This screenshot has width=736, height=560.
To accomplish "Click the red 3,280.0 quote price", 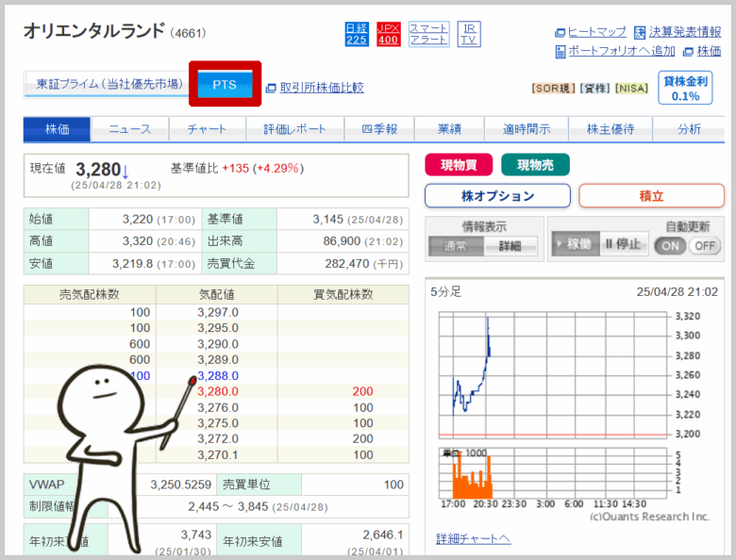I will pos(218,391).
